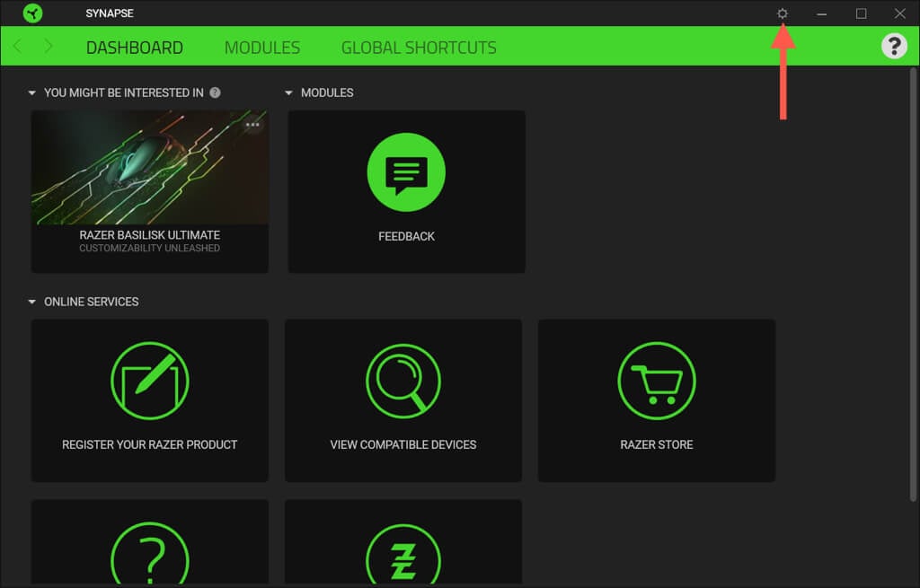The width and height of the screenshot is (920, 588).
Task: Click the vertical scrollbar on the dashboard
Action: pos(913,285)
